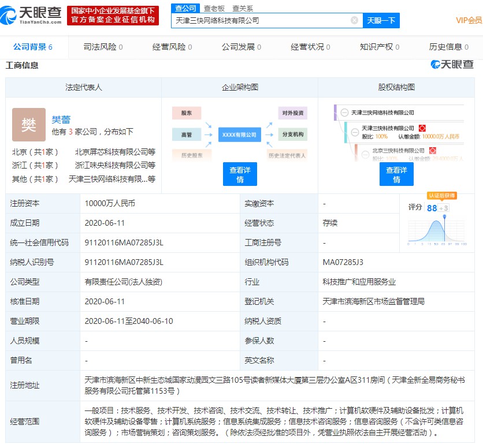Click the 科技推广和应用服务业 industry cell
The width and height of the screenshot is (483, 448).
pyautogui.click(x=359, y=282)
